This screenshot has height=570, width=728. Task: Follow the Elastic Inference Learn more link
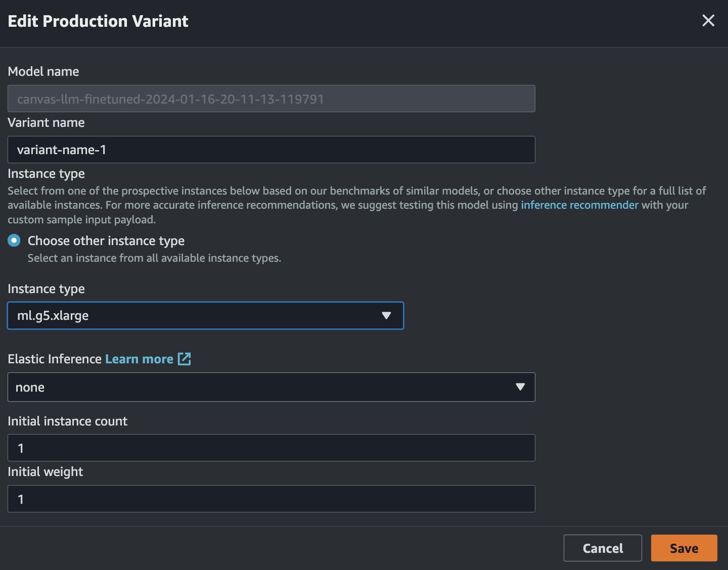[x=139, y=359]
